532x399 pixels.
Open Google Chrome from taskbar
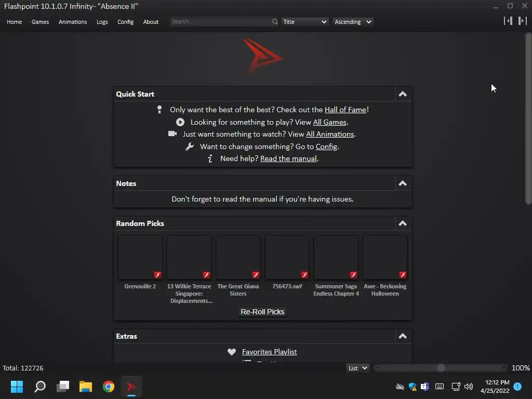(x=109, y=387)
